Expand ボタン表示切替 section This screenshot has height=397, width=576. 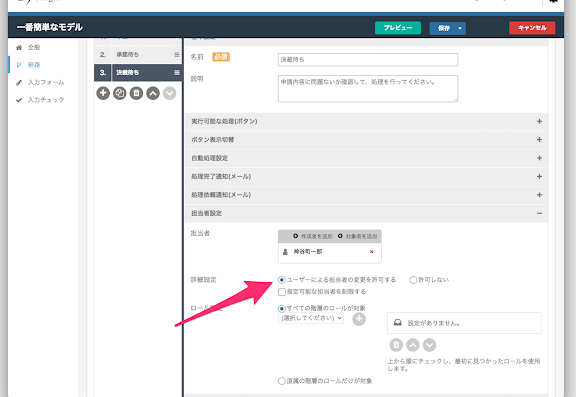pyautogui.click(x=366, y=140)
